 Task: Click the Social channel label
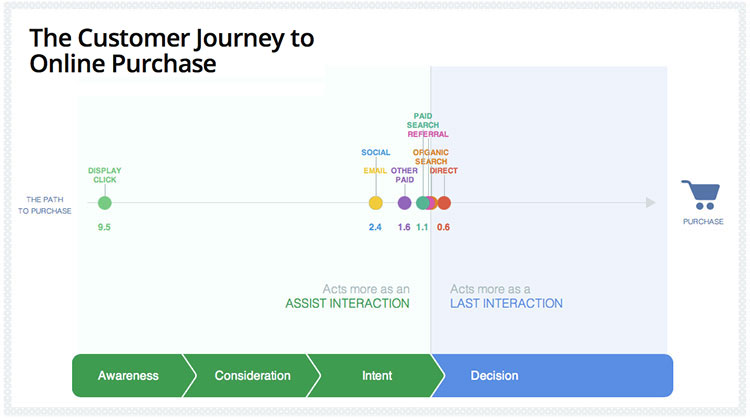[376, 152]
